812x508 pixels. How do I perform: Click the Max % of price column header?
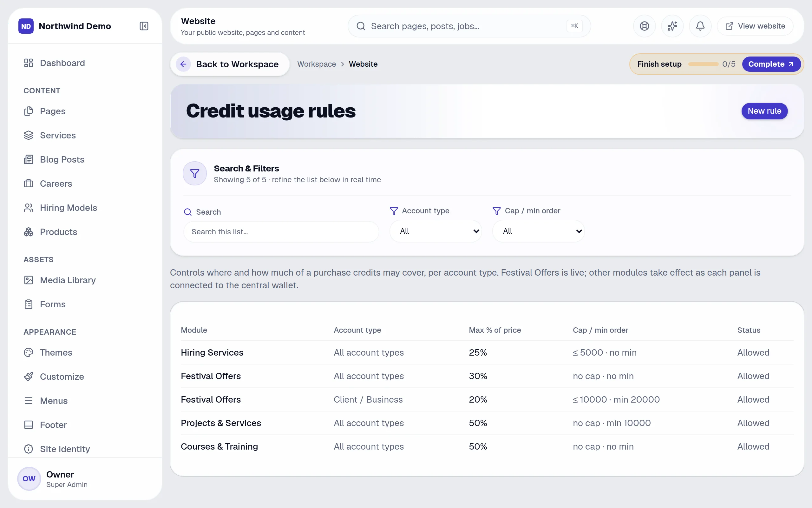tap(495, 330)
